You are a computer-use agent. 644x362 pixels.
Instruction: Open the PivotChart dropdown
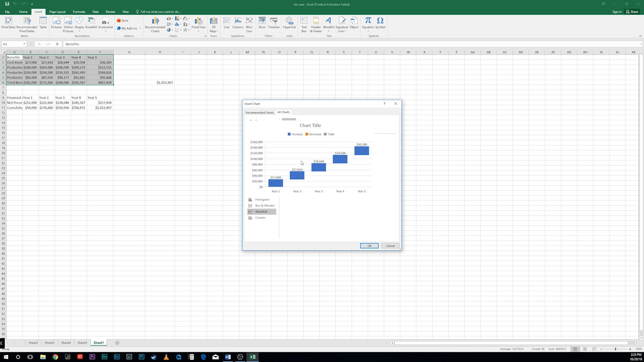point(198,31)
